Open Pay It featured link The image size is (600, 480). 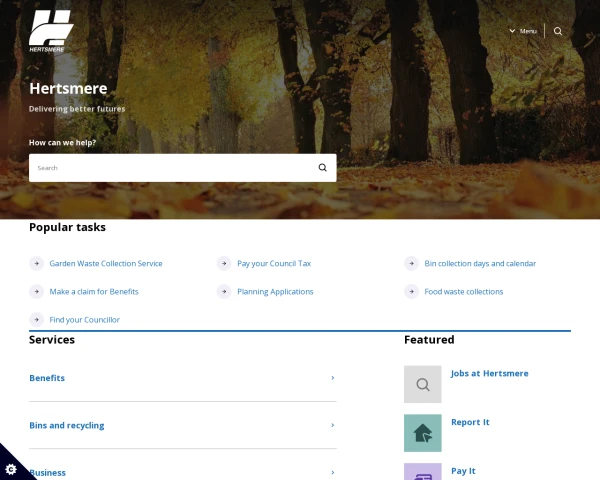463,471
